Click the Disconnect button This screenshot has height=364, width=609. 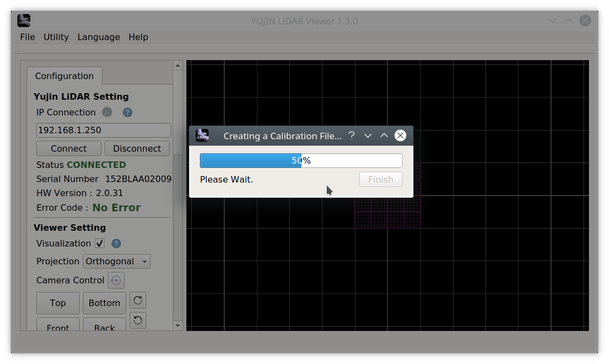point(137,148)
